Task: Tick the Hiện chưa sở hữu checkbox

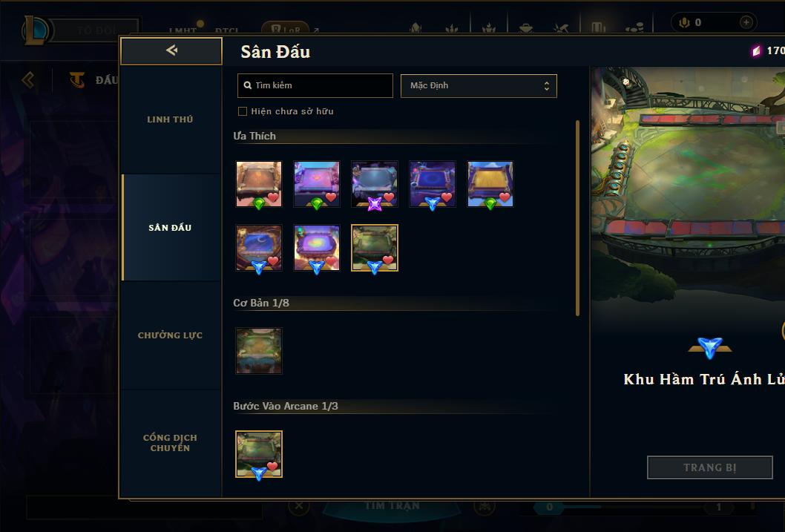Action: [243, 111]
